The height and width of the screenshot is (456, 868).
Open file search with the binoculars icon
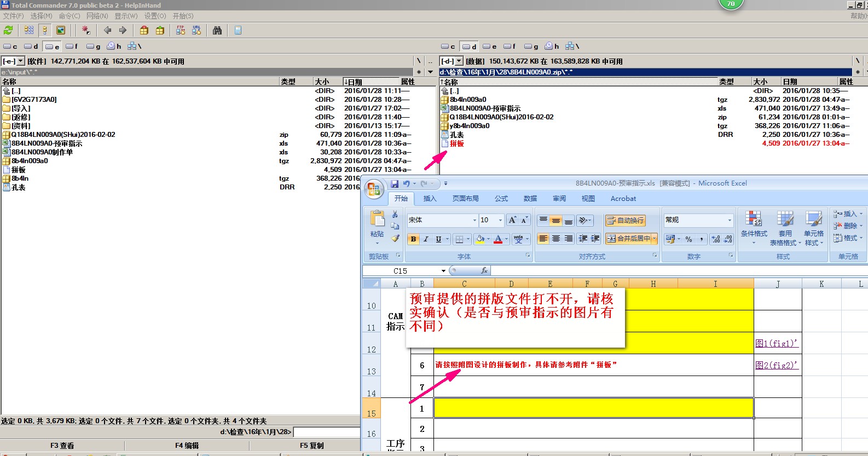coord(217,30)
